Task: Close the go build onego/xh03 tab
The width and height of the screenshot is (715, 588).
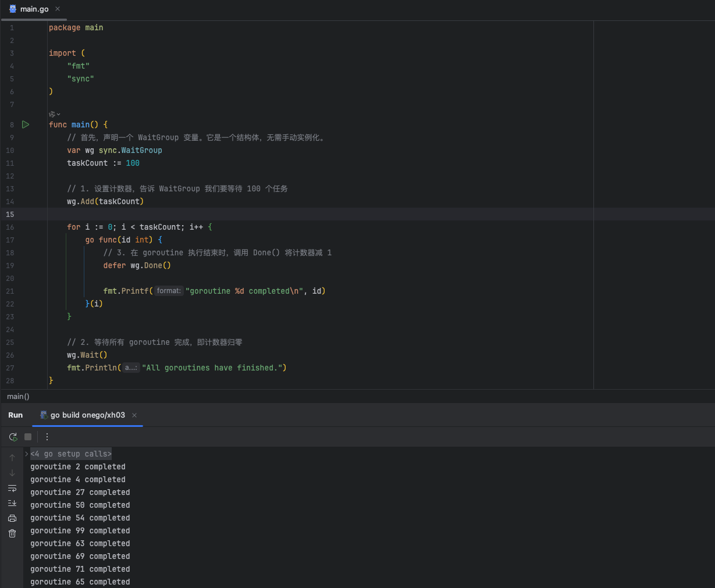Action: [134, 415]
